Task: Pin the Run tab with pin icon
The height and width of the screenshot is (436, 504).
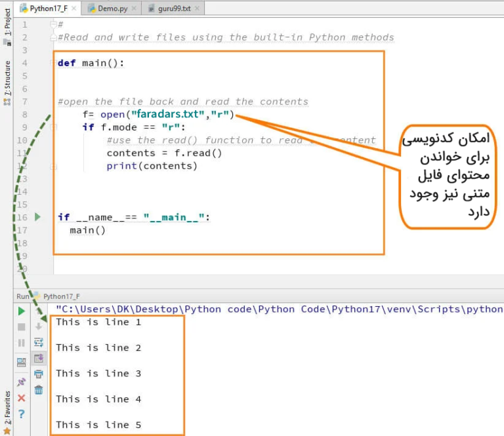Action: click(x=21, y=382)
